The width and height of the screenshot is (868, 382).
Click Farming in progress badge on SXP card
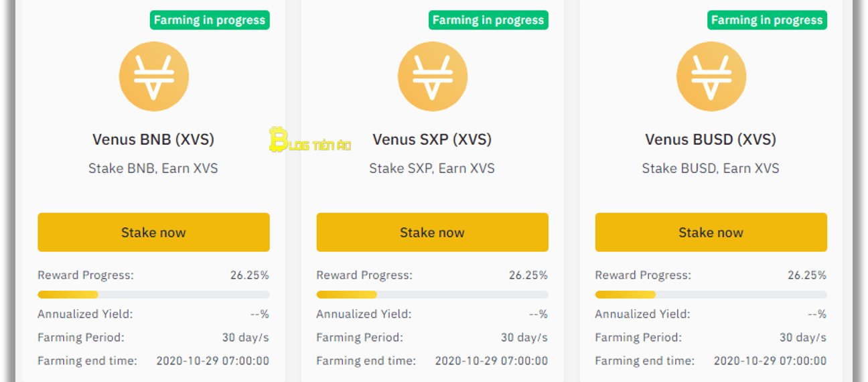click(x=488, y=20)
